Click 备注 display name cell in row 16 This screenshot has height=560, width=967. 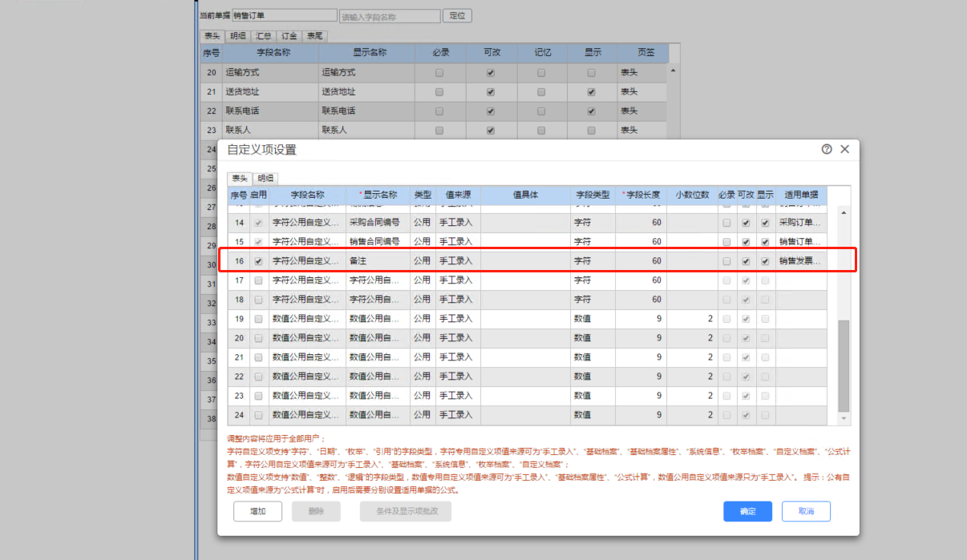point(378,261)
